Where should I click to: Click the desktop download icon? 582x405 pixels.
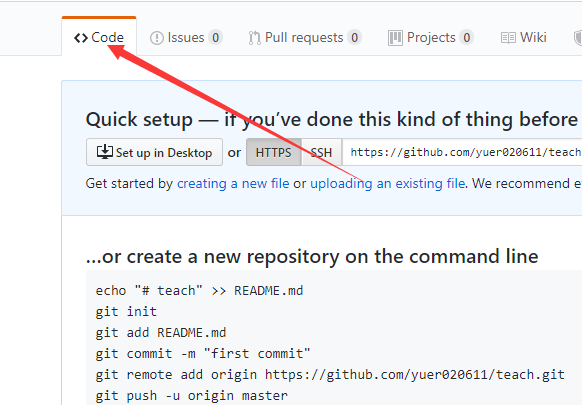point(105,152)
